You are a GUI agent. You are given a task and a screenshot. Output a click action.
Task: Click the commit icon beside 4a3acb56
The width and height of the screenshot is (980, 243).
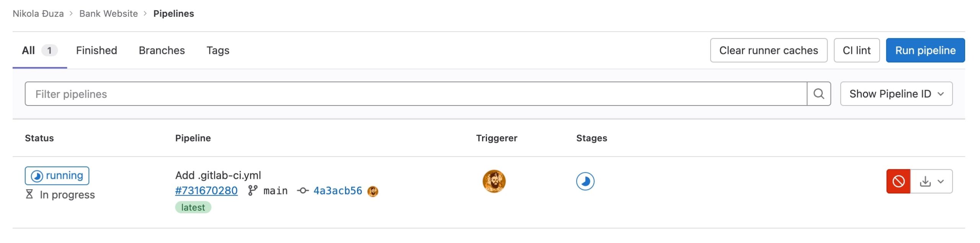(302, 191)
